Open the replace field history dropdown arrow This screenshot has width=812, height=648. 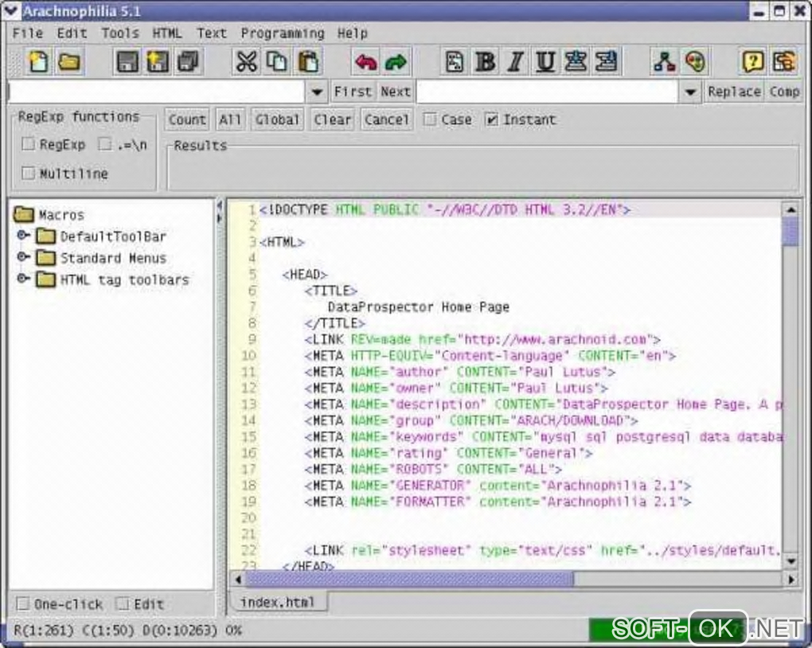coord(690,92)
